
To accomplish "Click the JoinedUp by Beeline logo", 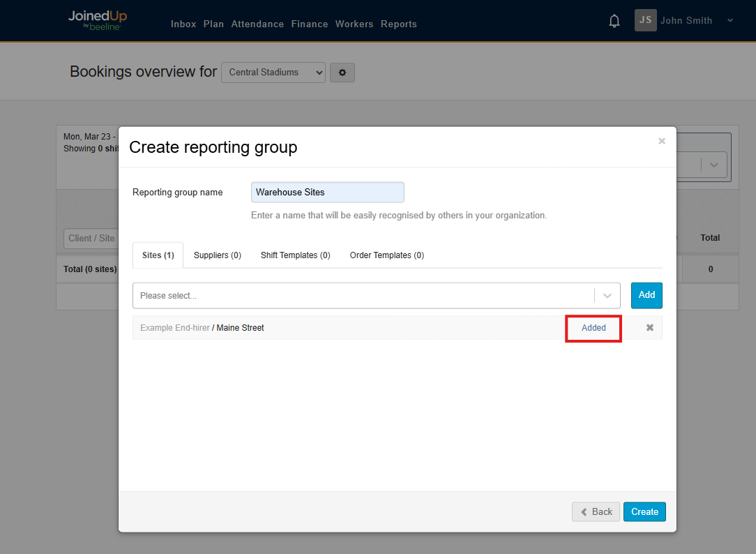I will (x=98, y=20).
